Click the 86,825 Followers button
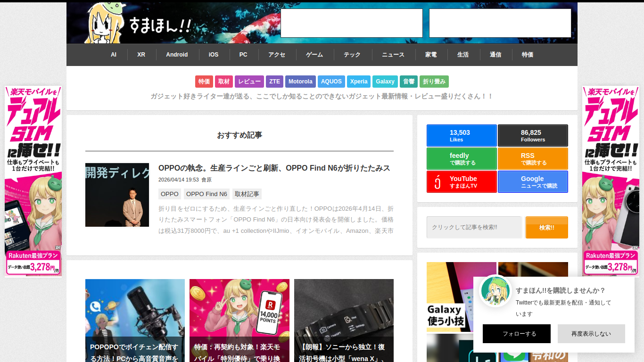 coord(533,136)
